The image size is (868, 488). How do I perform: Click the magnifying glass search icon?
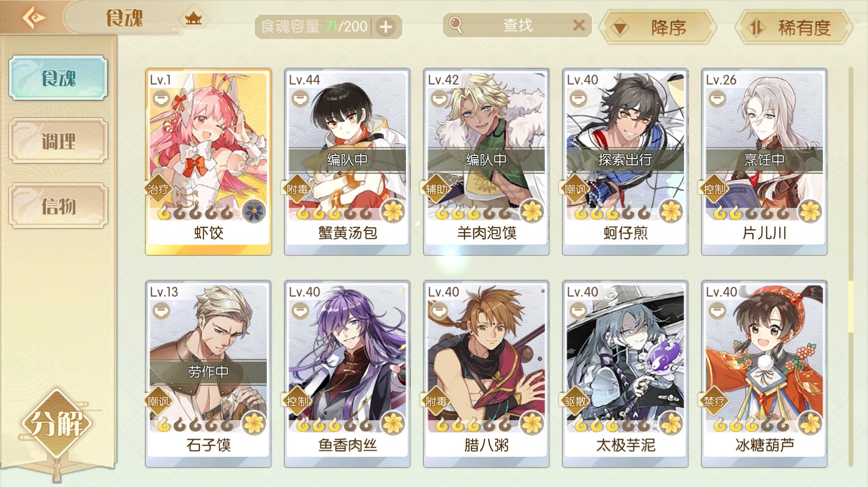point(456,25)
